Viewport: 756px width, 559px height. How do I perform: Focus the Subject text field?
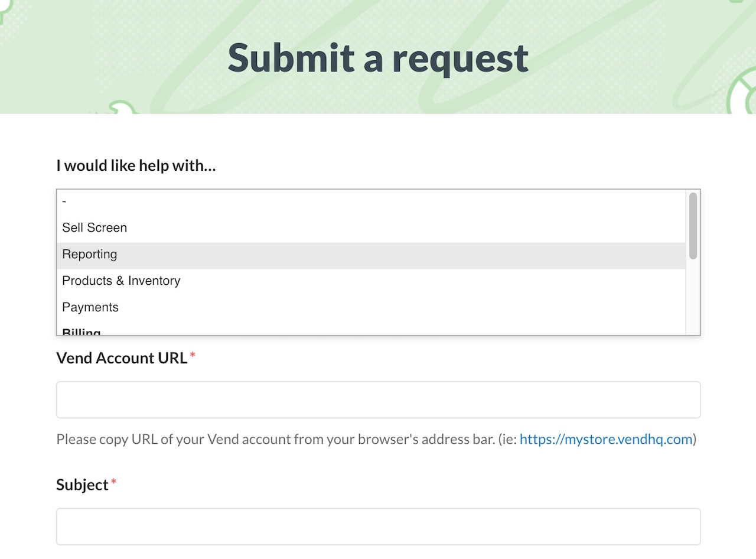[x=378, y=526]
